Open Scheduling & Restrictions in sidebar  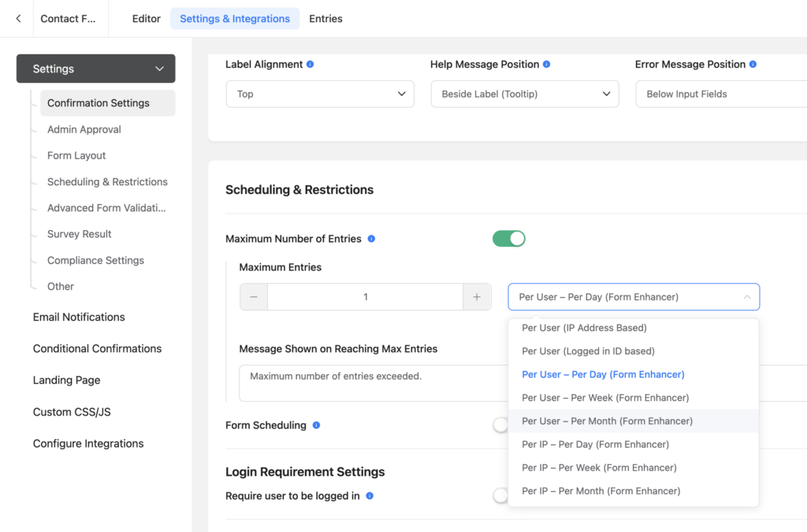(x=107, y=181)
